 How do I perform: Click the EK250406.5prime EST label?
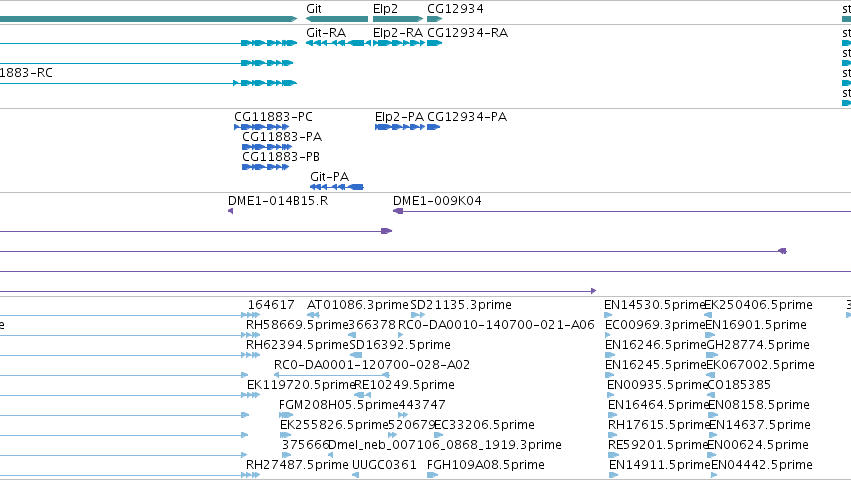coord(758,305)
